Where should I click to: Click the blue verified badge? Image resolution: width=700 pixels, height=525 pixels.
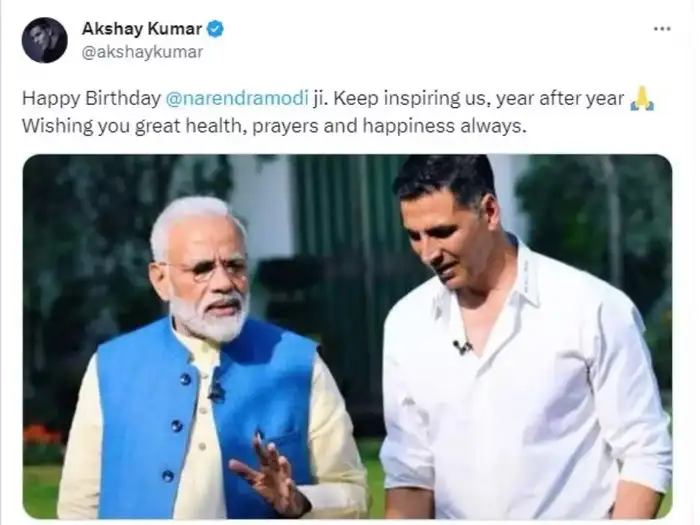pyautogui.click(x=215, y=29)
